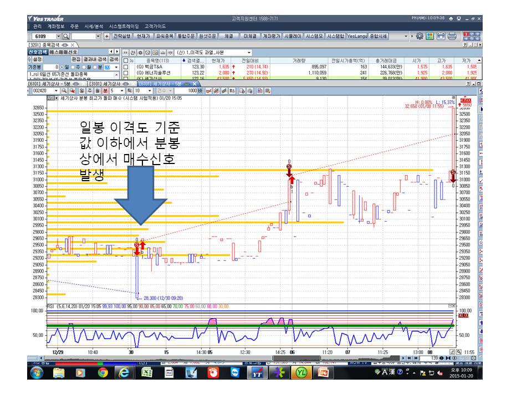Open the 002420 stock code dropdown

click(56, 90)
